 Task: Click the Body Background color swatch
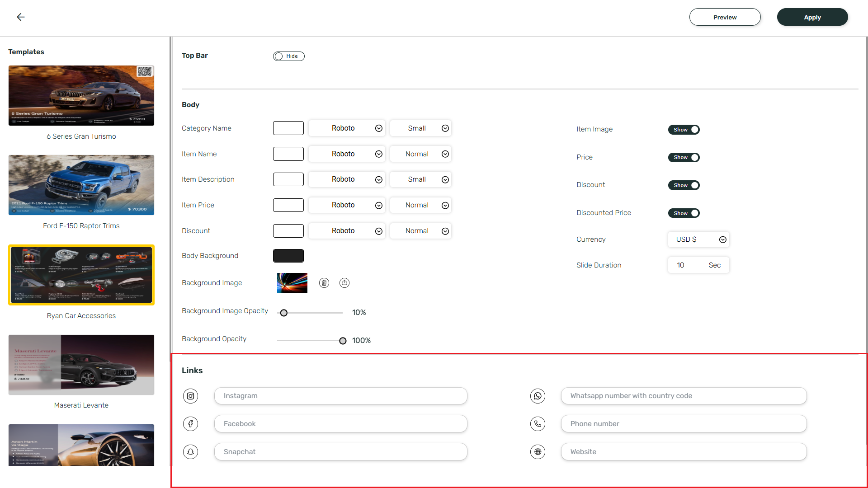tap(288, 256)
